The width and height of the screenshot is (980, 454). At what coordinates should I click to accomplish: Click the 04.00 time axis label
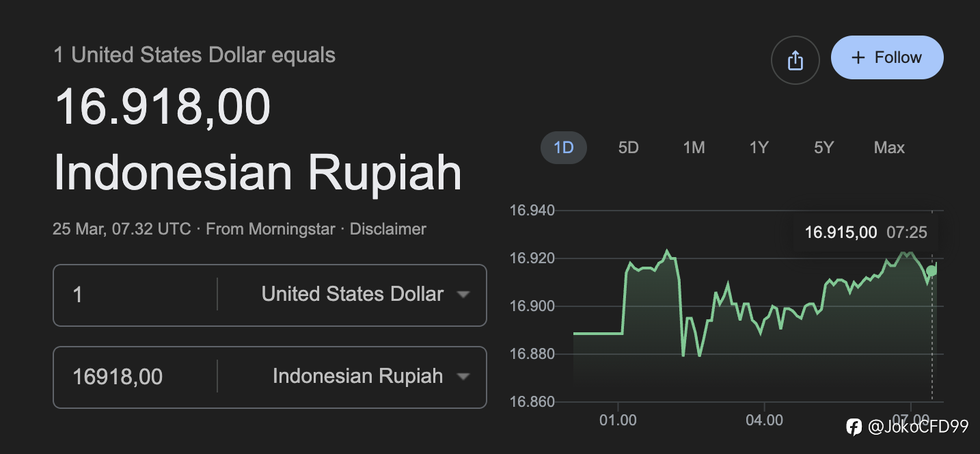coord(764,420)
